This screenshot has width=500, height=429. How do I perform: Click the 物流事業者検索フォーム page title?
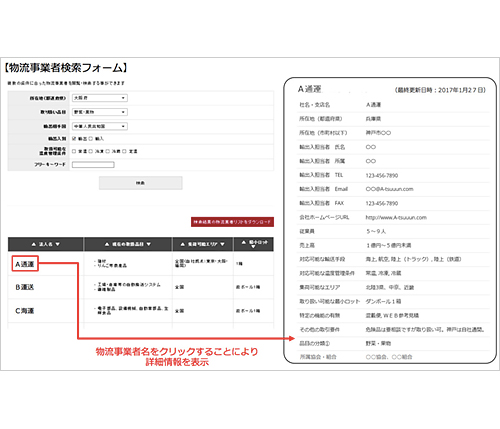click(66, 68)
